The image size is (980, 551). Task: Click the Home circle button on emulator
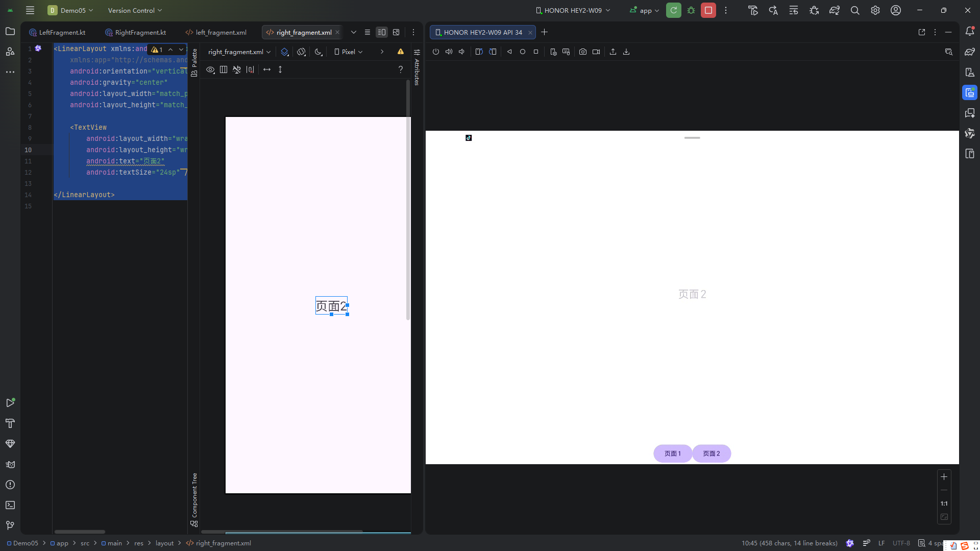point(523,52)
